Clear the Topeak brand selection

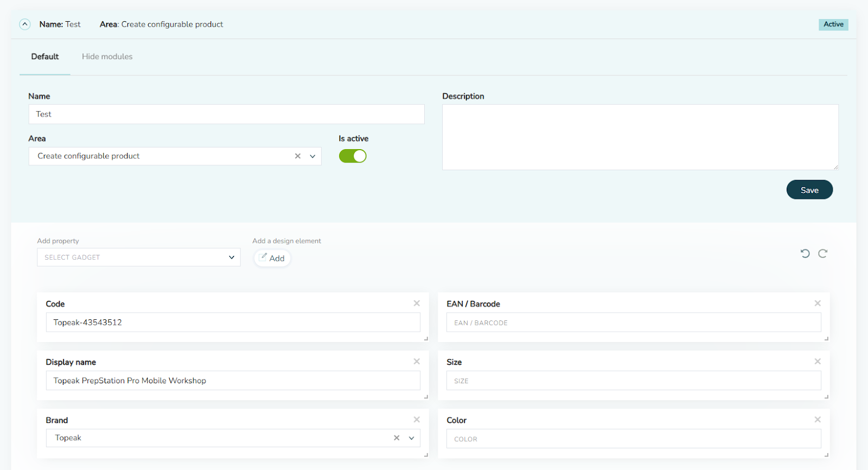(397, 438)
